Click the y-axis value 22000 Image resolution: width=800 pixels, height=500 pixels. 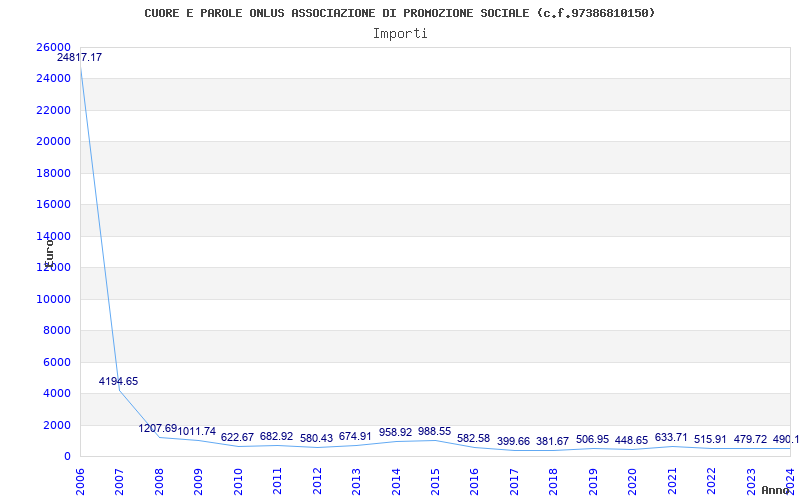[x=53, y=110]
